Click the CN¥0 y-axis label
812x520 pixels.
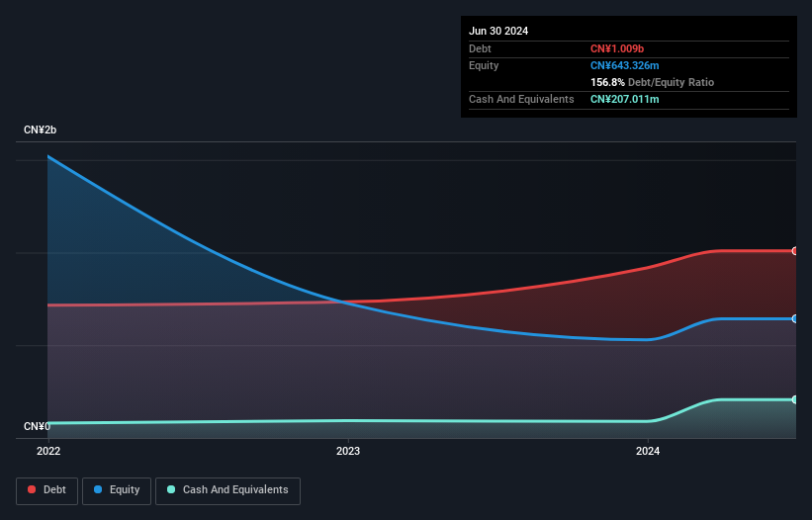coord(38,426)
